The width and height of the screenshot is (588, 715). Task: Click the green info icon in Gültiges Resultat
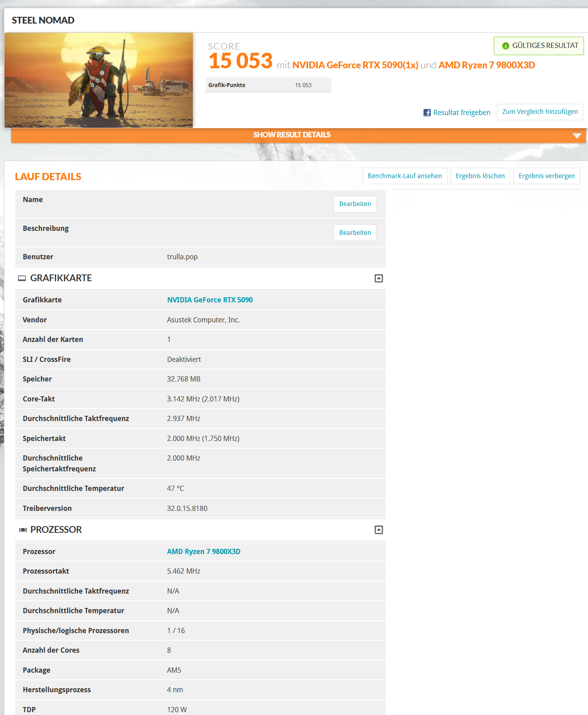[505, 46]
